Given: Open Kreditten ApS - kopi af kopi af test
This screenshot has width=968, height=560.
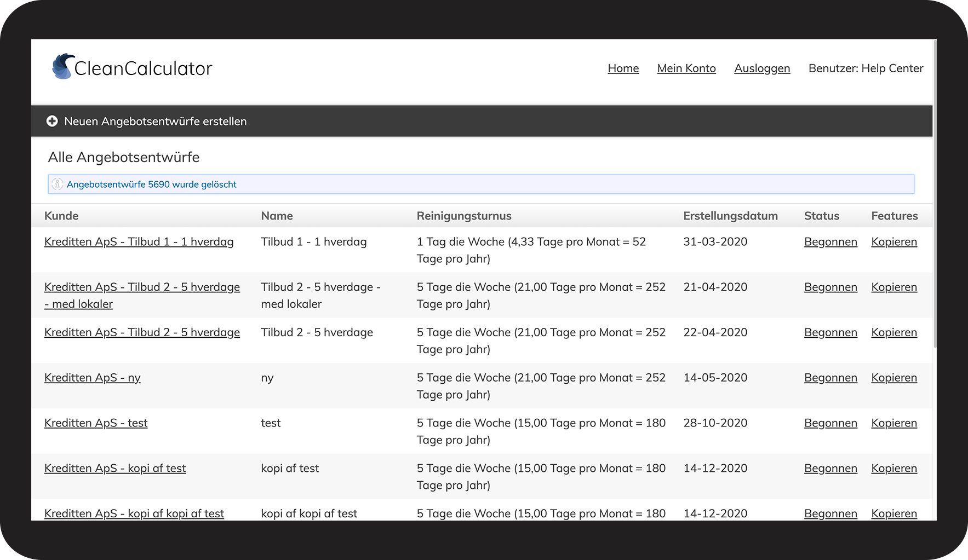Looking at the screenshot, I should (134, 513).
